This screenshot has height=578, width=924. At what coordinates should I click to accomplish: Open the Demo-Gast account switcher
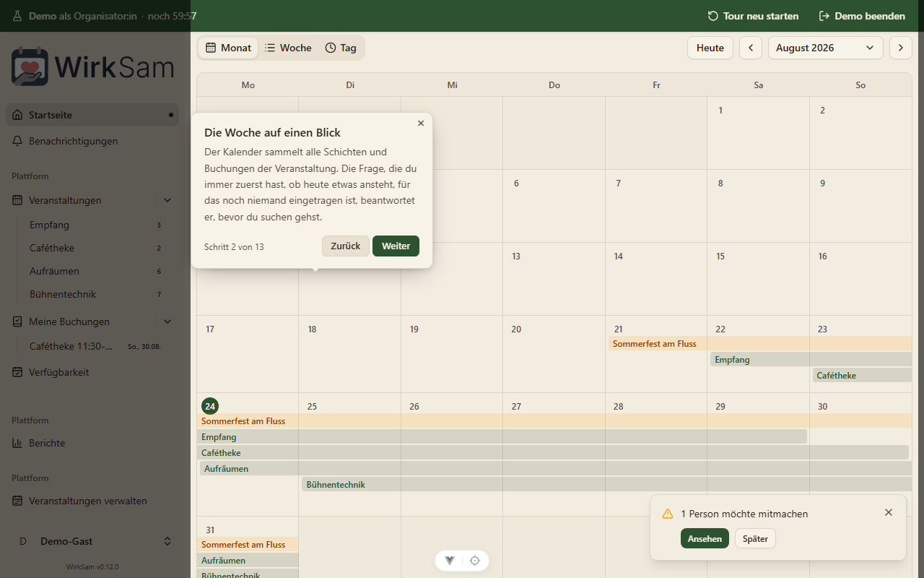coord(92,541)
